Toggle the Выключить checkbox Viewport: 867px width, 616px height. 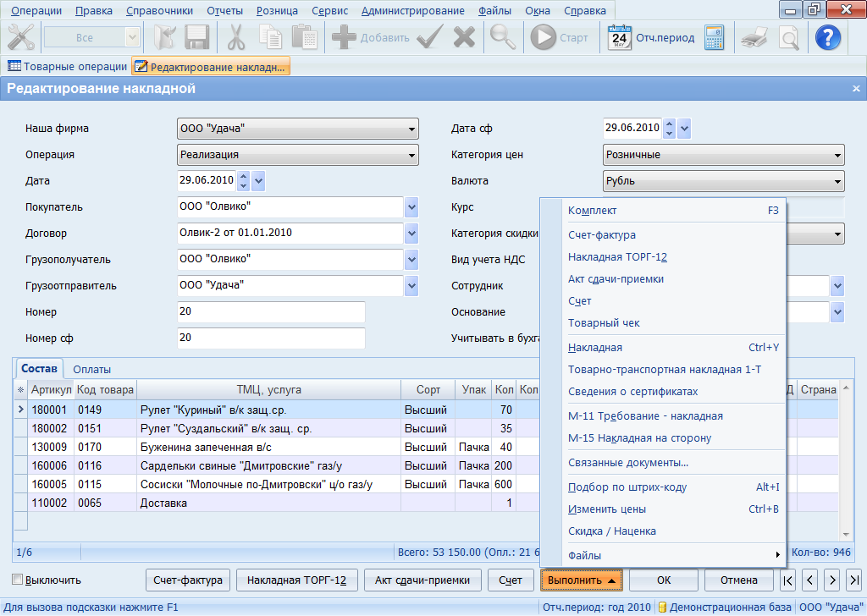(18, 580)
